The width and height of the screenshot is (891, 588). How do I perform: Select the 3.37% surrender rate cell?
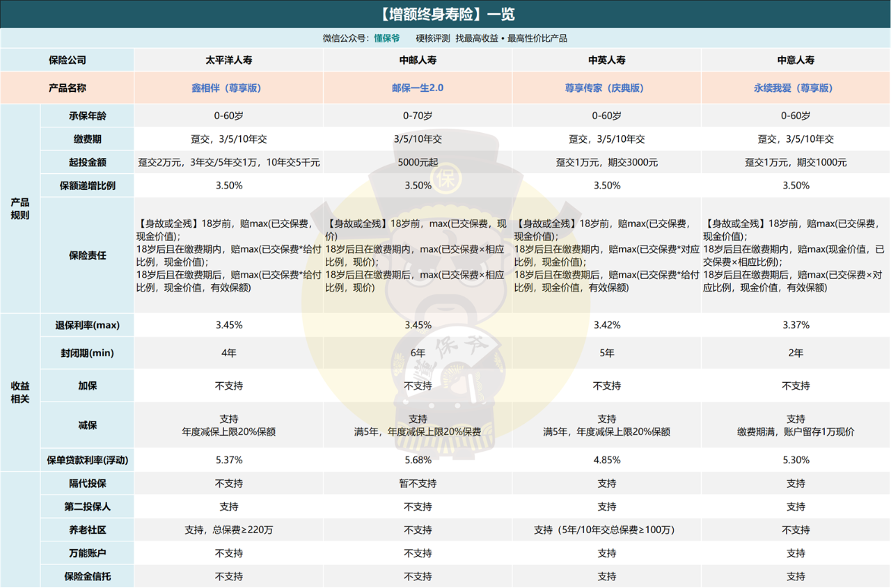(x=796, y=325)
